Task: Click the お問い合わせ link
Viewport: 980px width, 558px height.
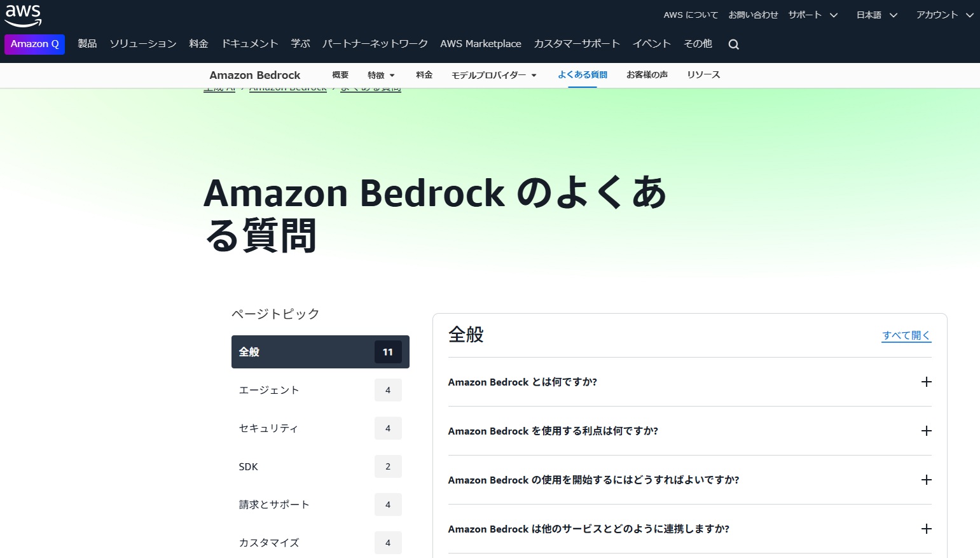Action: tap(753, 15)
